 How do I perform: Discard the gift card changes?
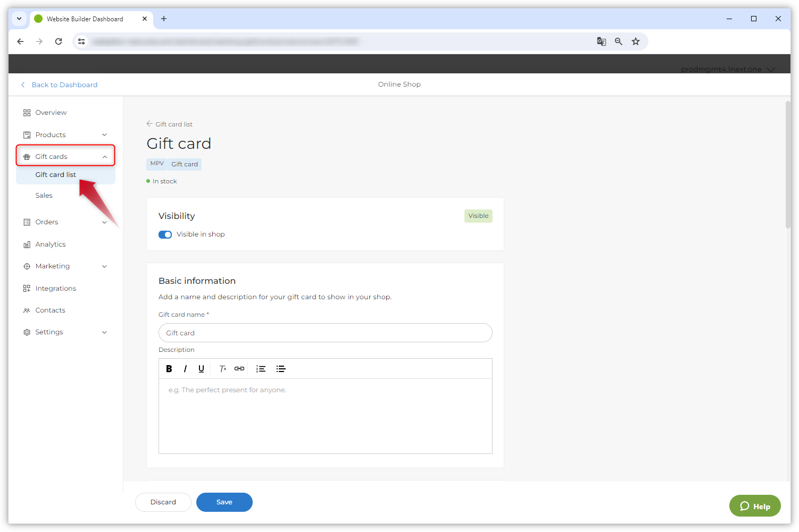point(163,502)
